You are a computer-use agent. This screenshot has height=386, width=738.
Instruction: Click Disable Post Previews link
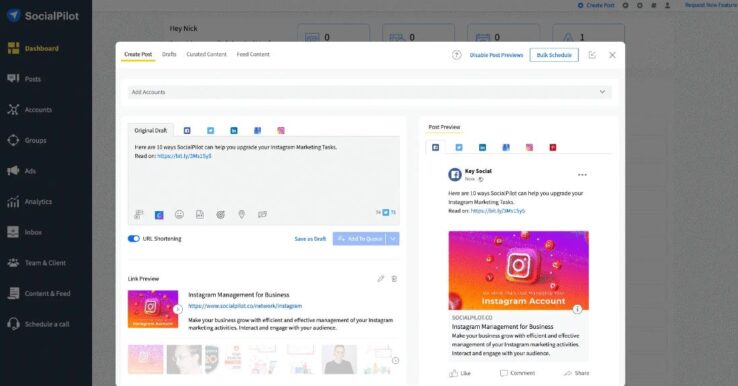tap(496, 55)
